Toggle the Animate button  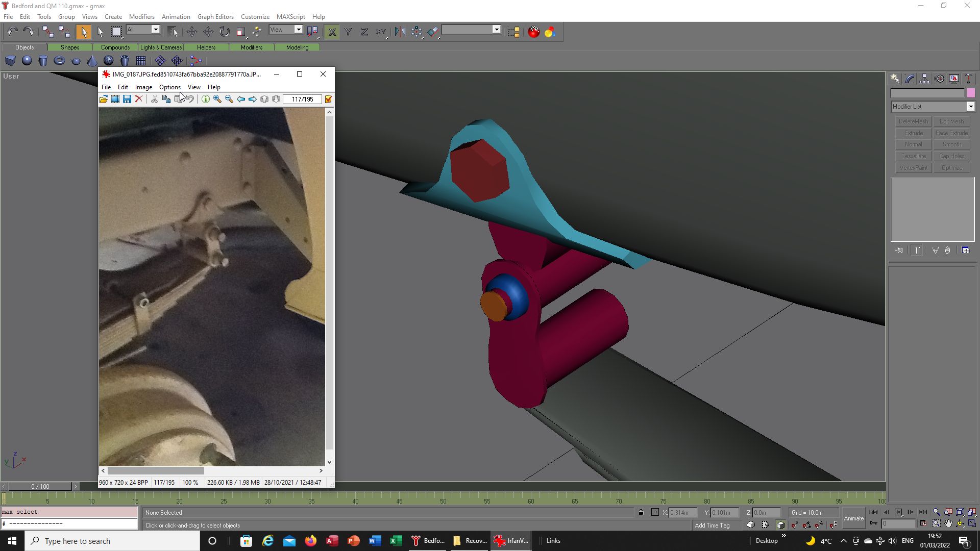[x=853, y=518]
